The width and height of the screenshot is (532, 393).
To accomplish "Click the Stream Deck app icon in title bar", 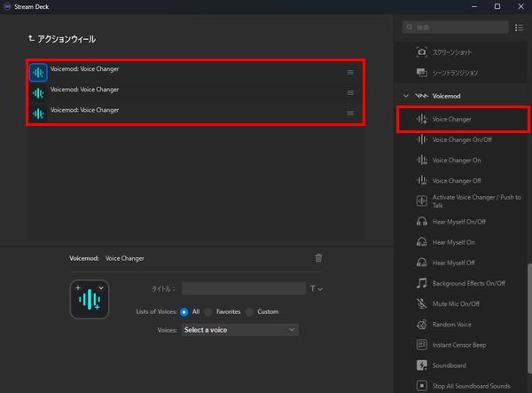I will (7, 6).
